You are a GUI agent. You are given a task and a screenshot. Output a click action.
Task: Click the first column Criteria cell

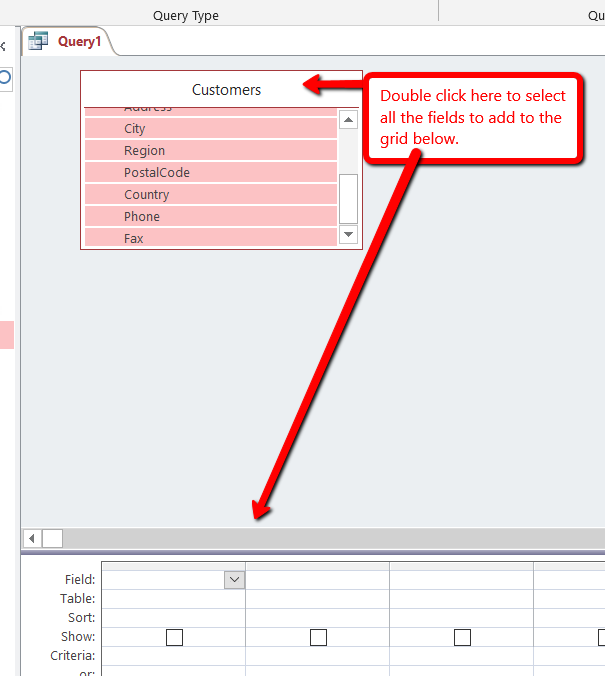[173, 655]
